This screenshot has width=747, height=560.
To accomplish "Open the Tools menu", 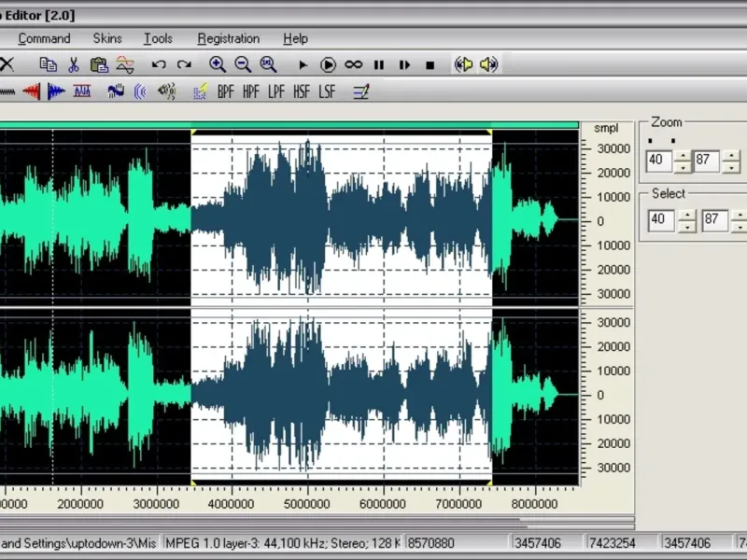I will [x=158, y=38].
